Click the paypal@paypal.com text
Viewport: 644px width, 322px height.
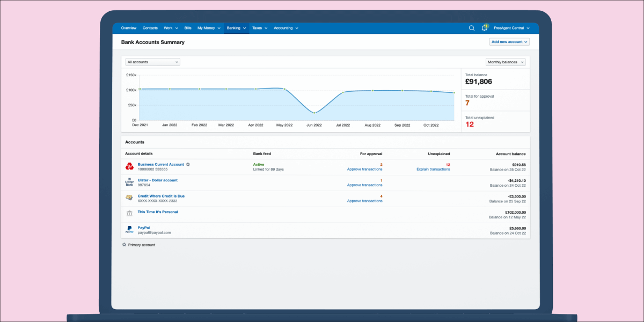[x=154, y=232]
